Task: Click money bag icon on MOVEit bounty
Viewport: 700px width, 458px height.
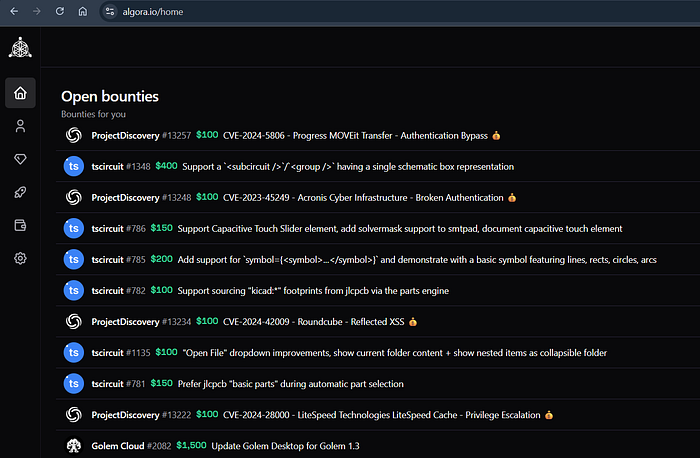Action: (496, 135)
